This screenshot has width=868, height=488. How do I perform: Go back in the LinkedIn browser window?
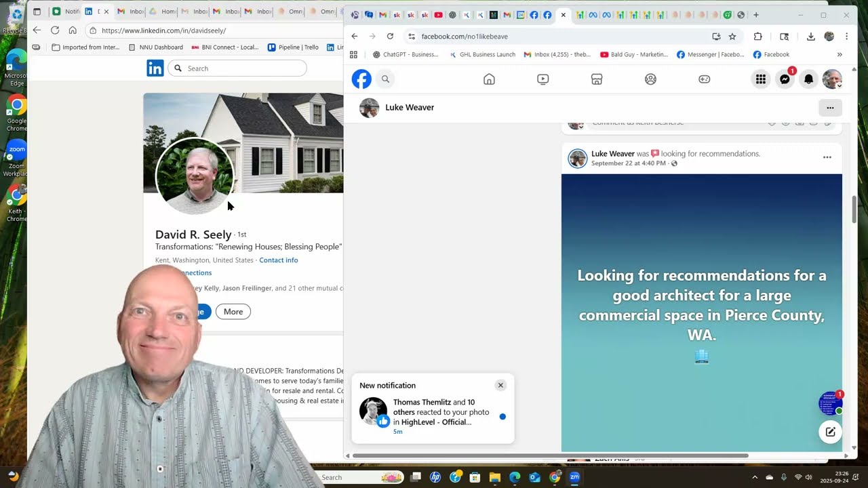(x=37, y=30)
